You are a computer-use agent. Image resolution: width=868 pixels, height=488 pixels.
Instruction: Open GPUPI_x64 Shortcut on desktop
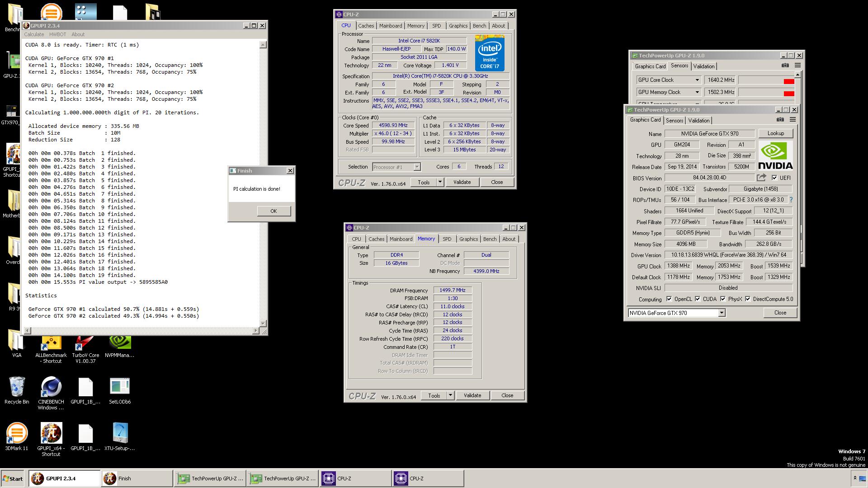coord(51,439)
